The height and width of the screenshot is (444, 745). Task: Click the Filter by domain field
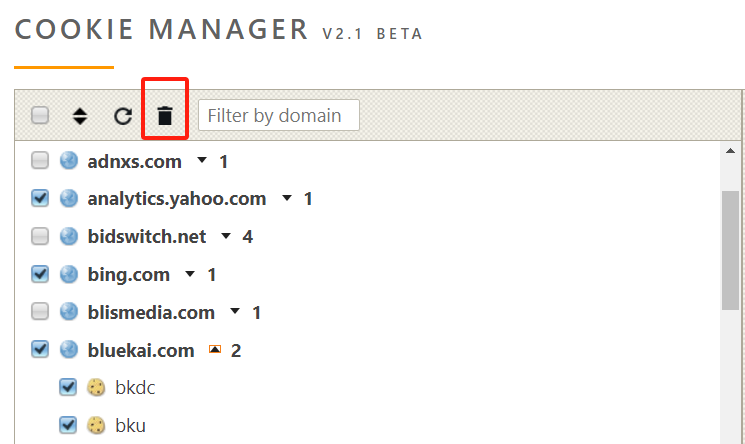click(279, 116)
